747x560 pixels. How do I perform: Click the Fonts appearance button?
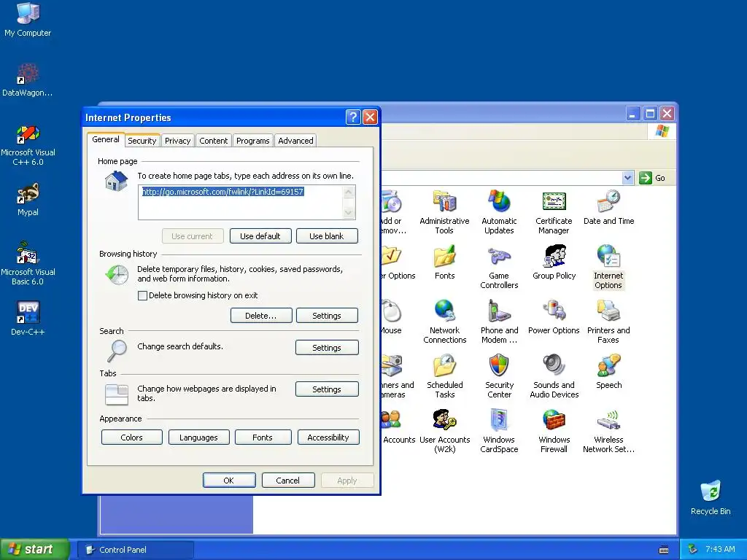pyautogui.click(x=263, y=437)
